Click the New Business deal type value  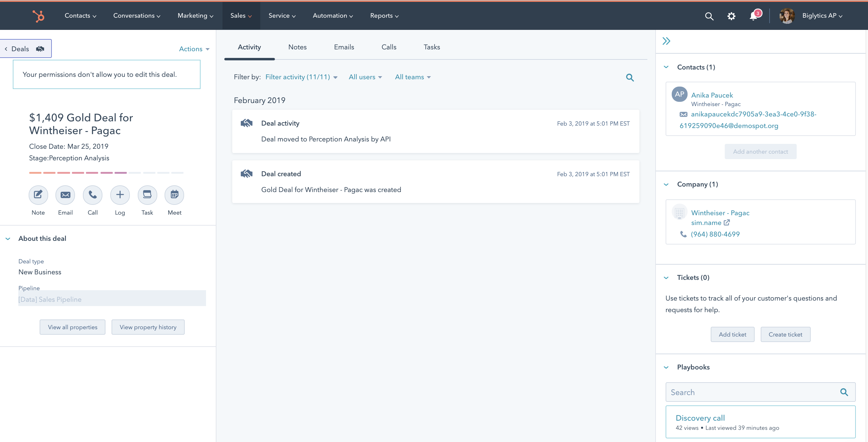[40, 272]
